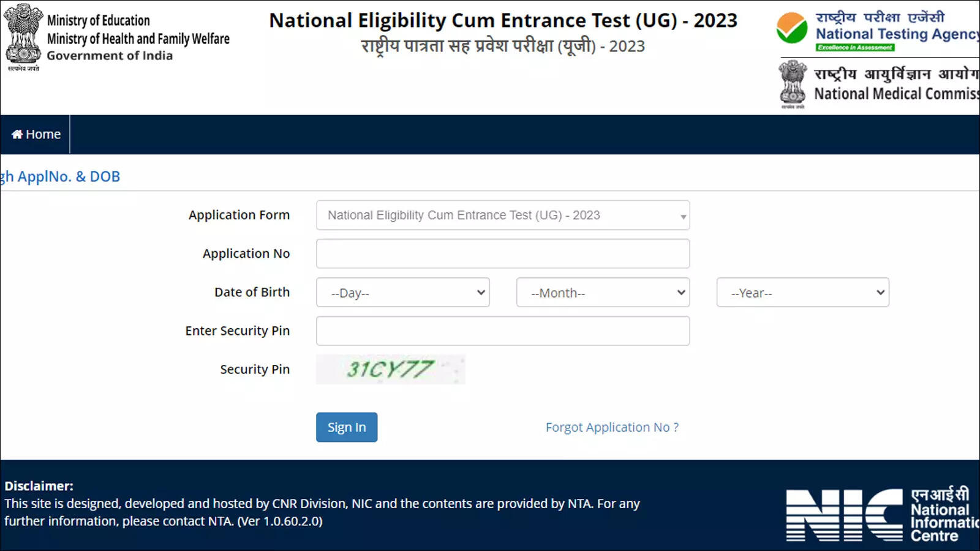
Task: Click the National Testing Agency title text
Action: tap(897, 34)
